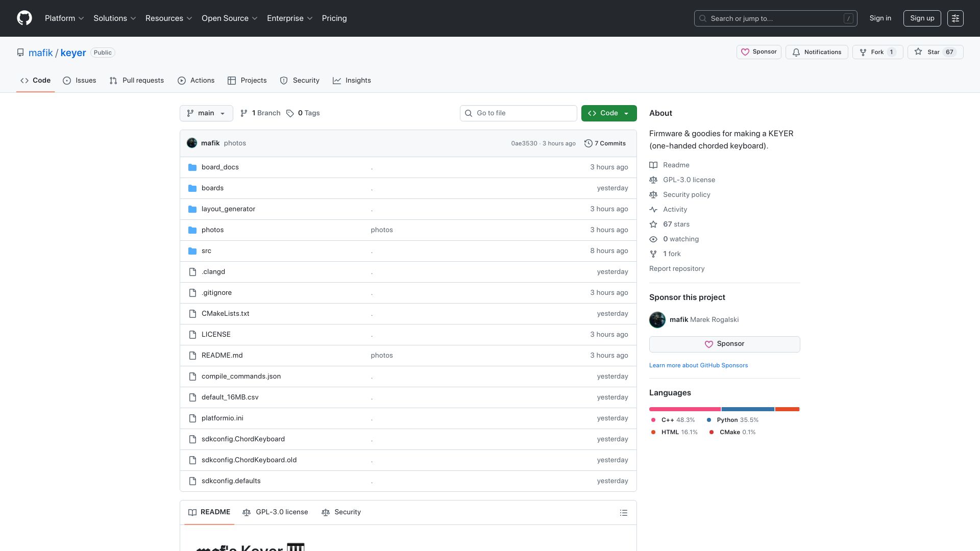Click Report repository link

677,269
